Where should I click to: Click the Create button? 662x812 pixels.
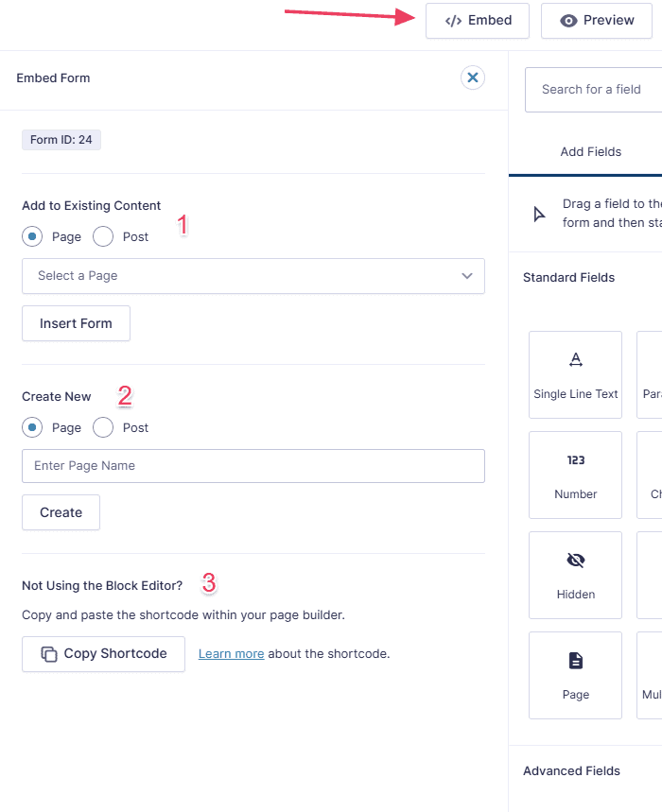pos(61,512)
